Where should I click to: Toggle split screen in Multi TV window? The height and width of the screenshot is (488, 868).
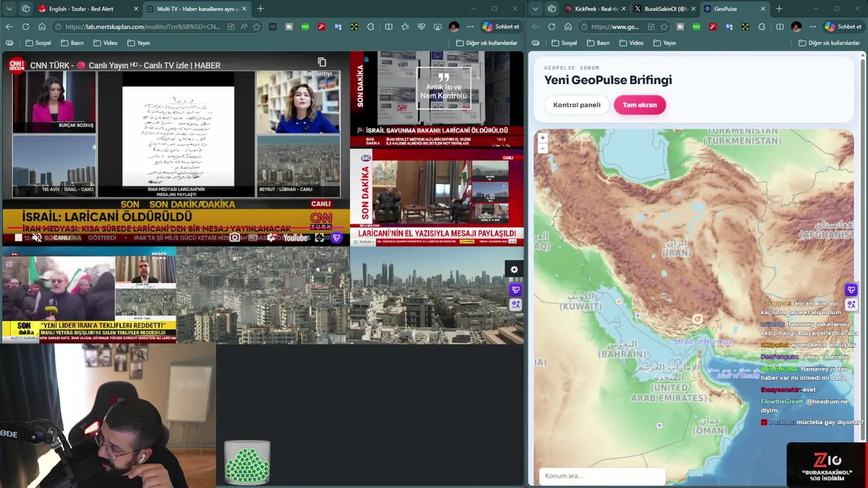click(x=389, y=26)
